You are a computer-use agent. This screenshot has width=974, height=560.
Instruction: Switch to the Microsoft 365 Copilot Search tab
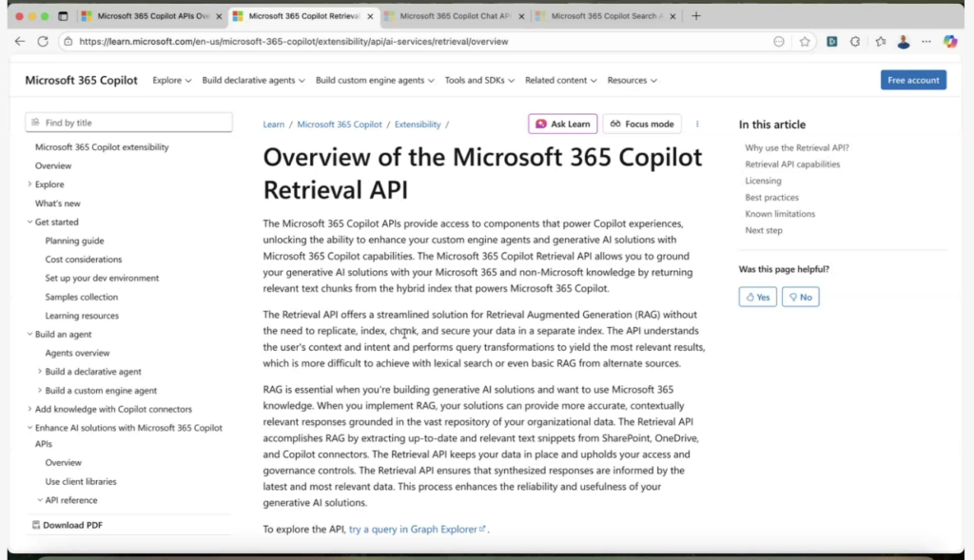[x=606, y=16]
